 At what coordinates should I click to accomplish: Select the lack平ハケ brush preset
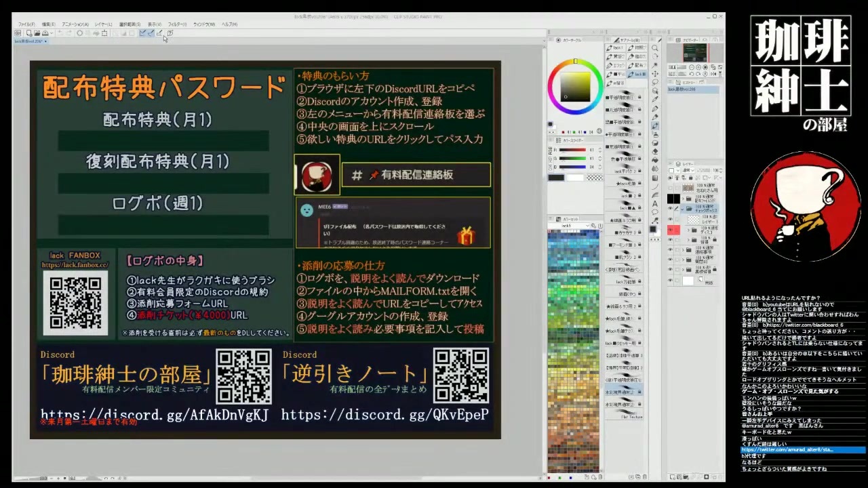624,169
